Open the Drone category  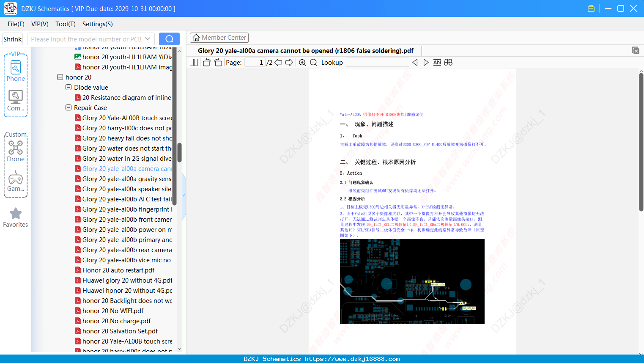(16, 151)
